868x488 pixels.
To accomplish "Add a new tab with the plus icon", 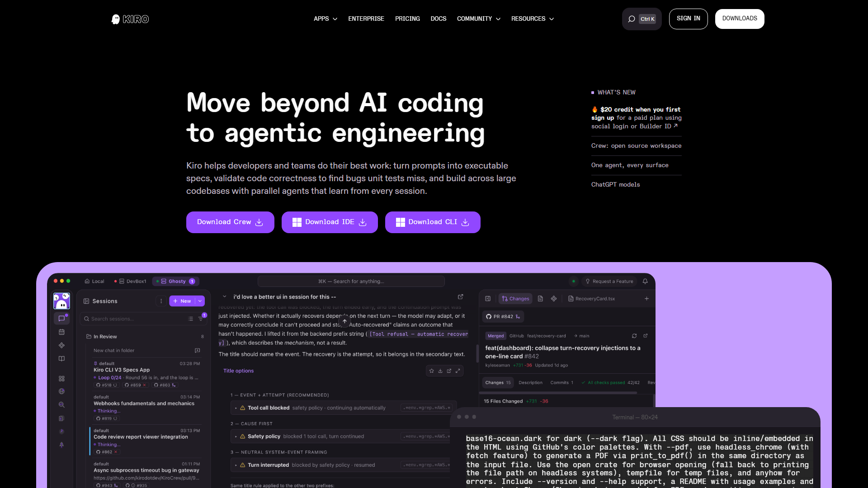I will point(646,299).
